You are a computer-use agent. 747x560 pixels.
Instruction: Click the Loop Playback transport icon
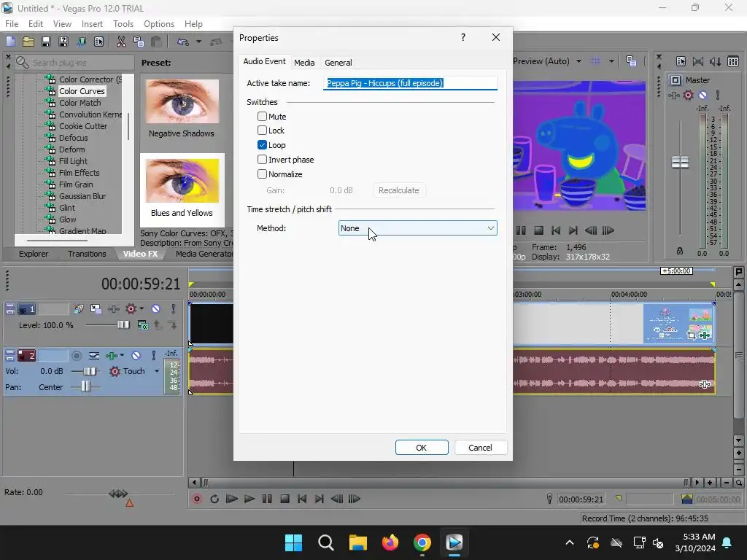[x=214, y=499]
